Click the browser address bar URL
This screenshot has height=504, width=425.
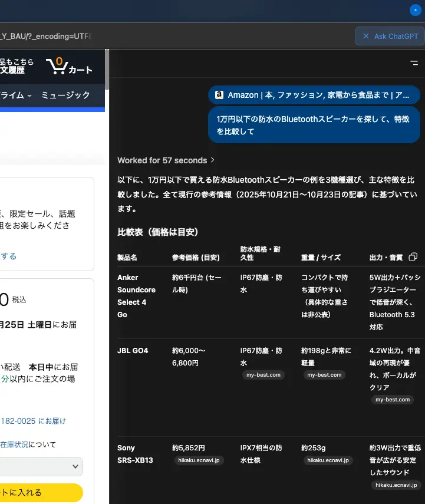click(46, 36)
